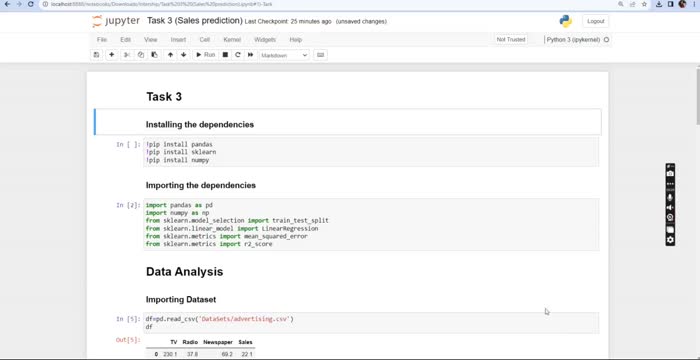Interrupt the kernel with stop icon
This screenshot has height=360, width=700.
pos(225,55)
